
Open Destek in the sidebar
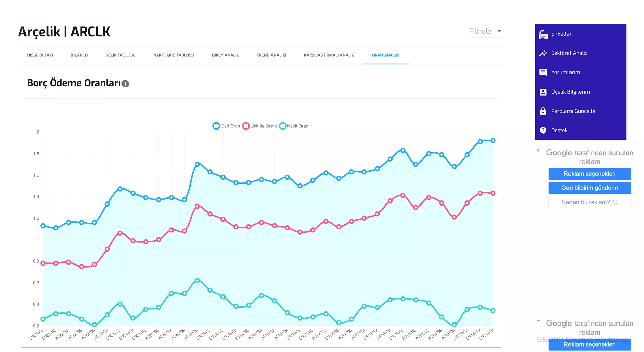(x=580, y=130)
